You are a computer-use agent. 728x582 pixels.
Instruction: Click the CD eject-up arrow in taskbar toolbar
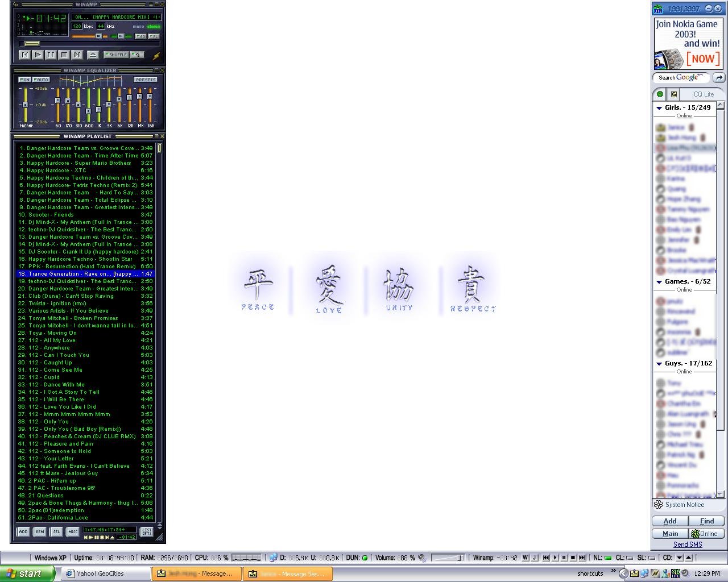click(689, 558)
